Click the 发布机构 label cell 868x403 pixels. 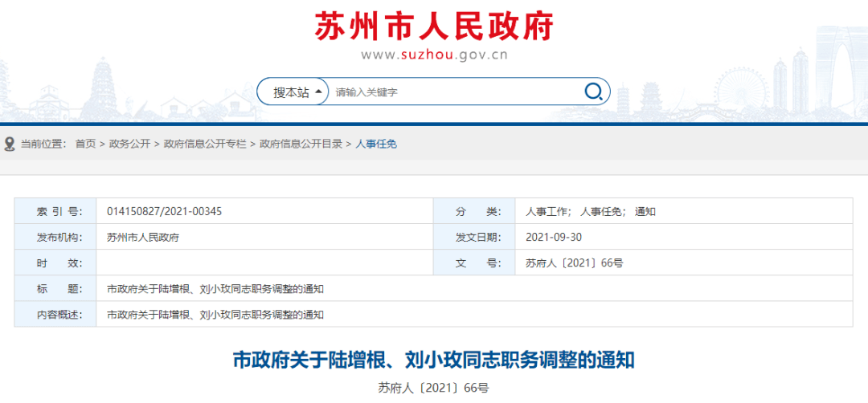click(x=55, y=237)
